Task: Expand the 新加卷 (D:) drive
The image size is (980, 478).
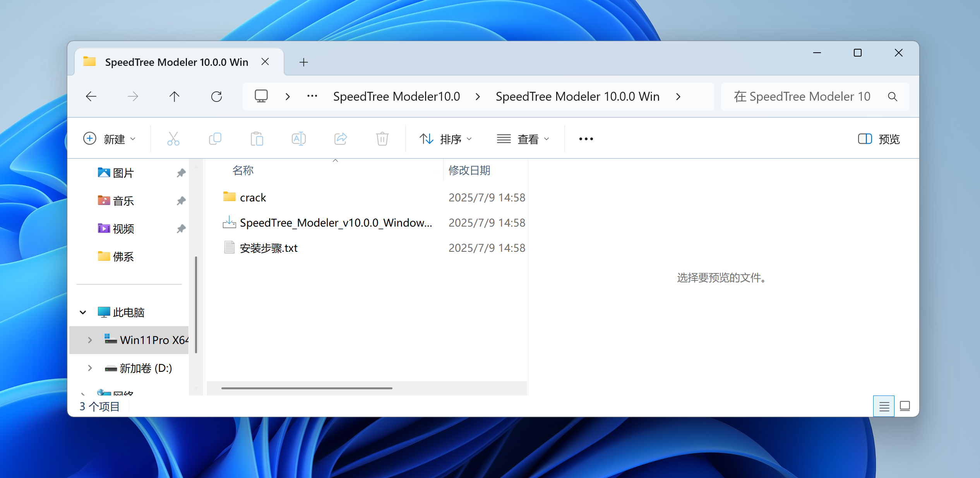Action: tap(90, 368)
